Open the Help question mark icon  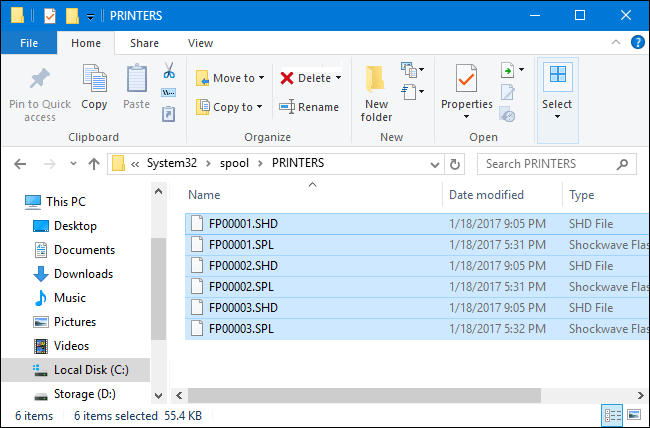pos(634,43)
